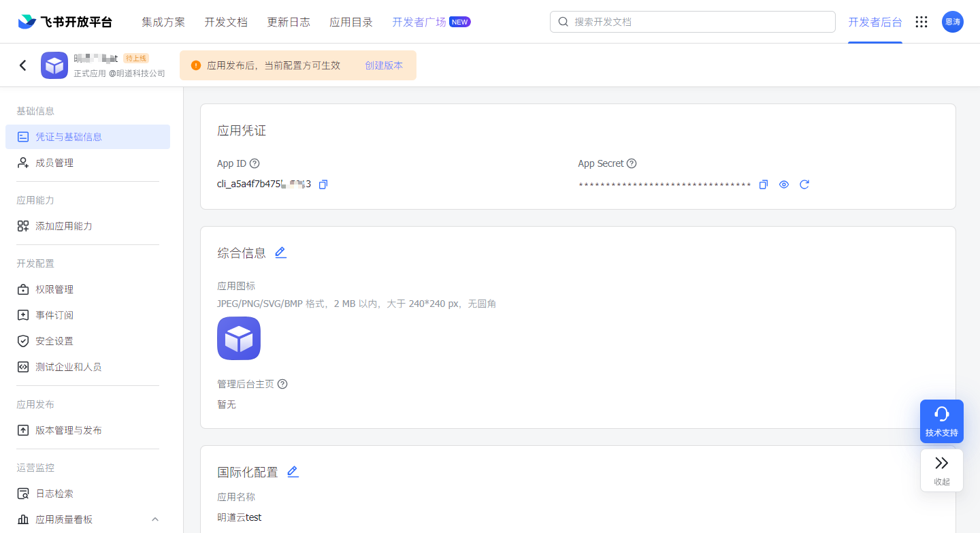Click the NEW badge beside 开发者广场
The height and width of the screenshot is (533, 980).
click(x=460, y=22)
